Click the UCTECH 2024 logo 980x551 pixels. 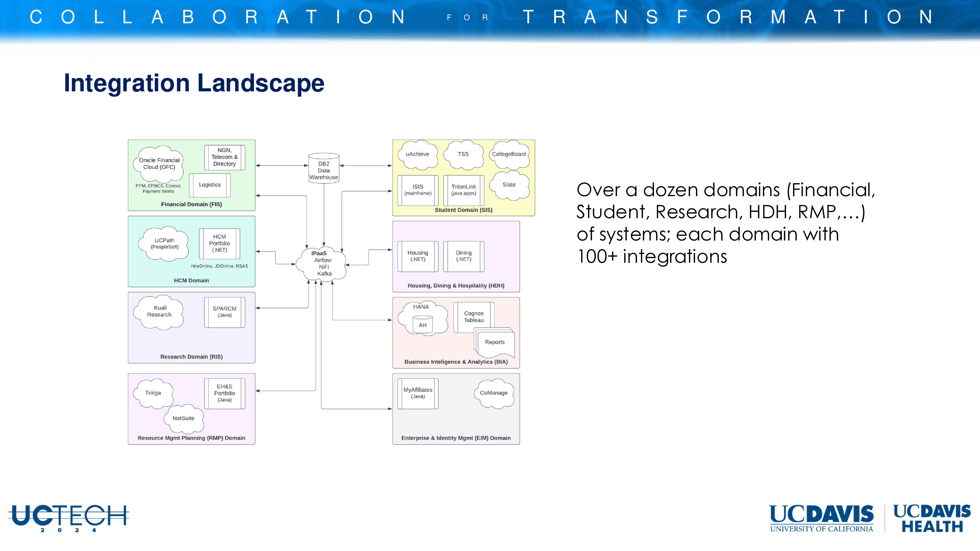point(69,519)
